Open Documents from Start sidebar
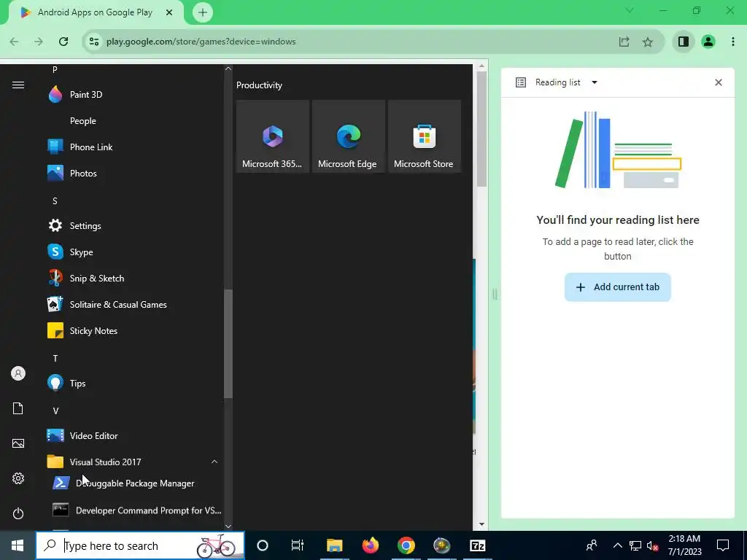This screenshot has height=560, width=747. [x=18, y=408]
